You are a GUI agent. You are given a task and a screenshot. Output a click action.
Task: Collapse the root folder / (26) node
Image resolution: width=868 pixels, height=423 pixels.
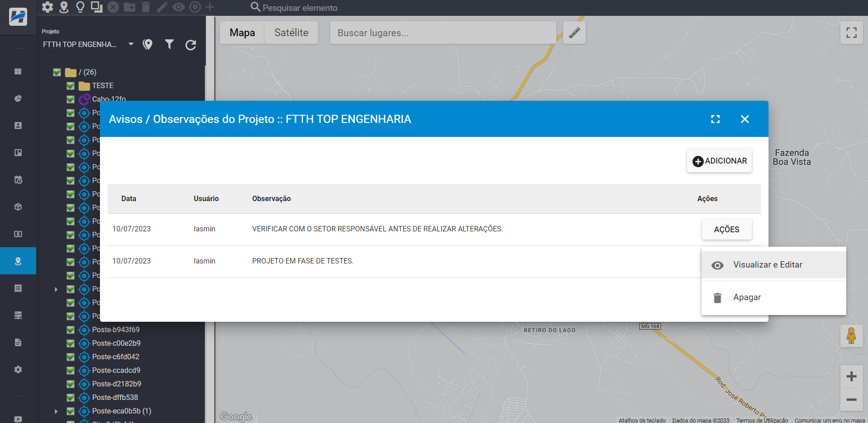click(x=43, y=72)
